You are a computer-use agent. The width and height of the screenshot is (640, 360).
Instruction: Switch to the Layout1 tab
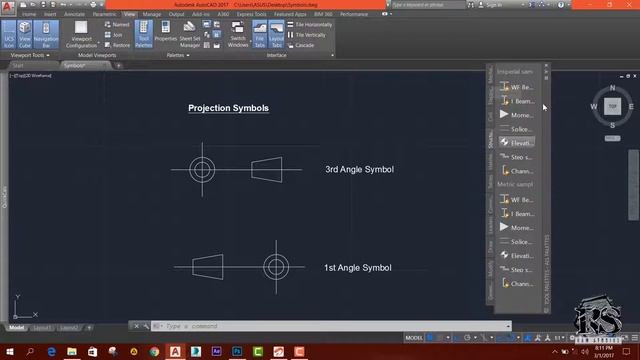(42, 327)
